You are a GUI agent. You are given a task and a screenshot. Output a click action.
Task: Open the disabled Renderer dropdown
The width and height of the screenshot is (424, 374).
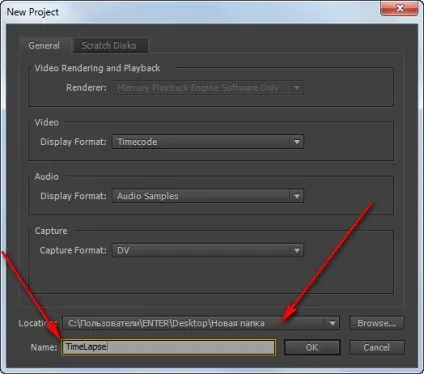pyautogui.click(x=208, y=88)
